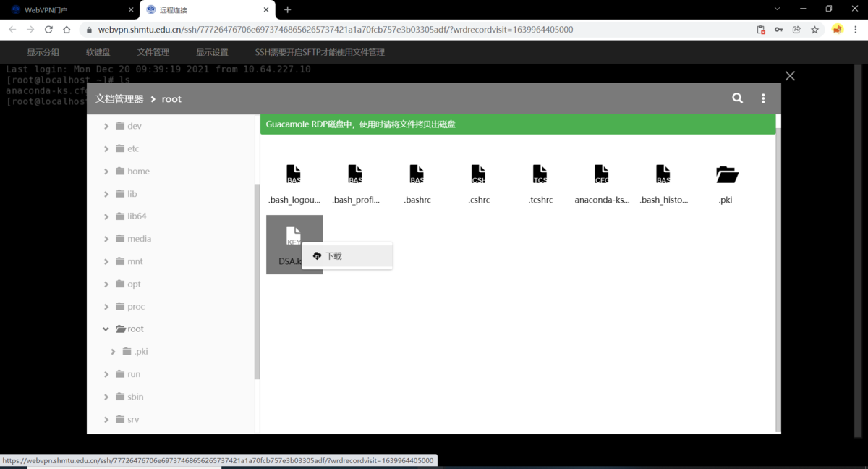Open the 软键盘 toolbar menu
Image resolution: width=868 pixels, height=469 pixels.
98,52
